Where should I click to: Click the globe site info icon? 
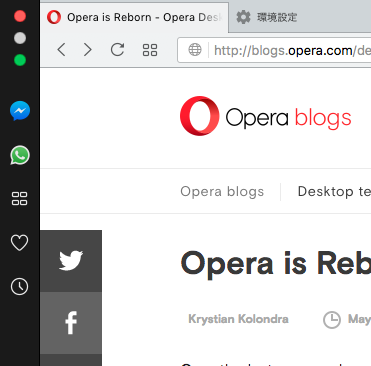(195, 50)
